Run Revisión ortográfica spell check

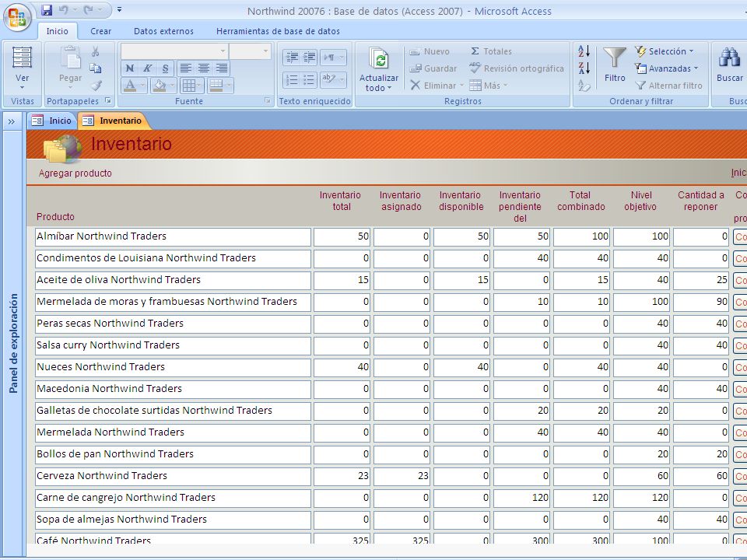pyautogui.click(x=517, y=68)
